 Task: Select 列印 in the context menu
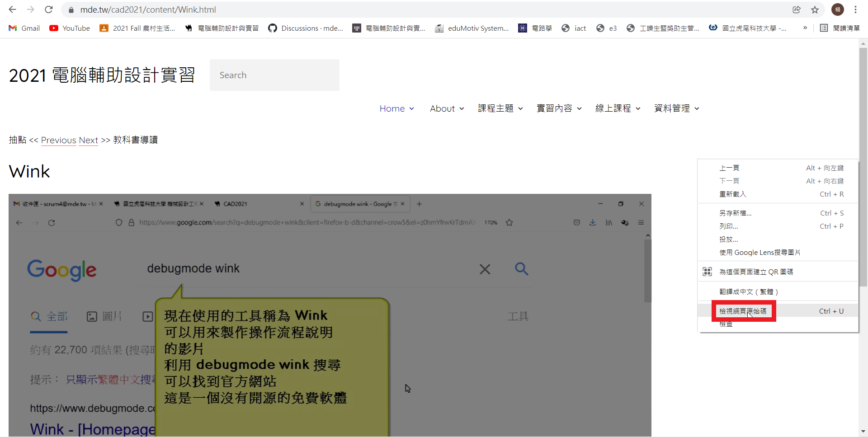(x=778, y=226)
